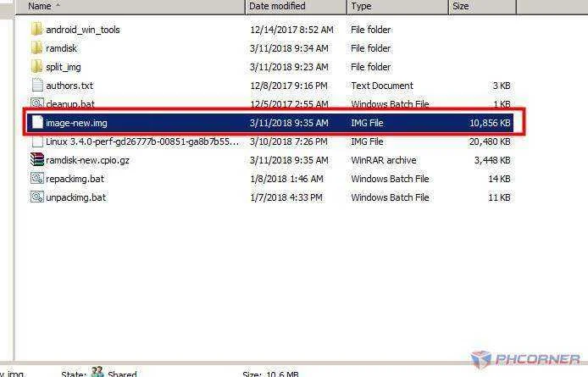Image resolution: width=588 pixels, height=377 pixels.
Task: Click the android_win_tools folder icon
Action: tap(36, 30)
